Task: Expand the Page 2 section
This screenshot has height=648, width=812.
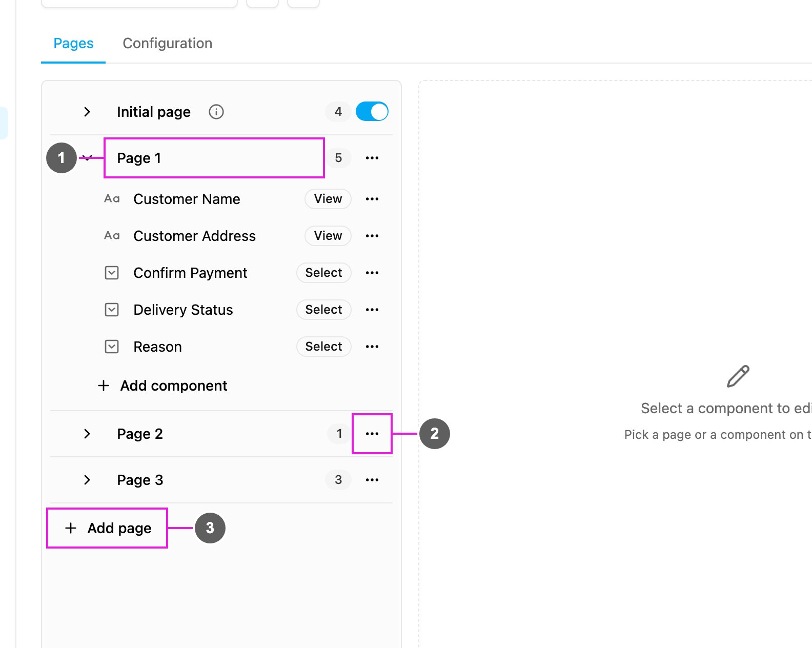Action: [x=87, y=434]
